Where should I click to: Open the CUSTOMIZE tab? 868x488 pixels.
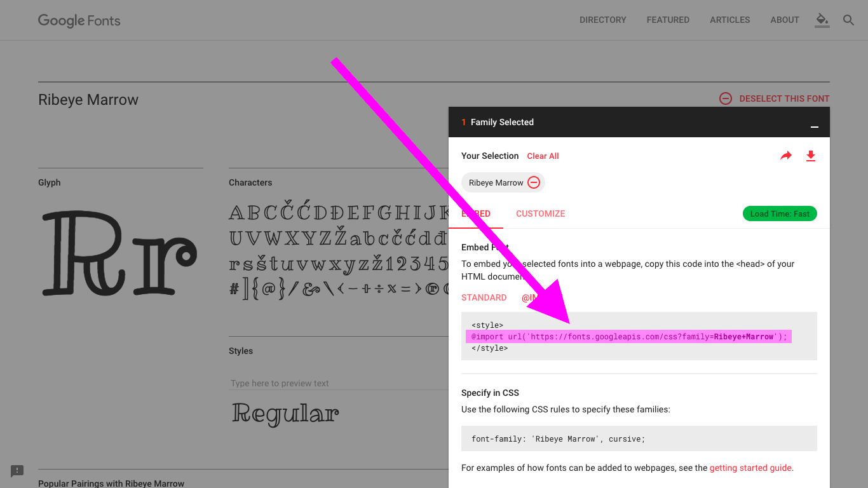540,213
